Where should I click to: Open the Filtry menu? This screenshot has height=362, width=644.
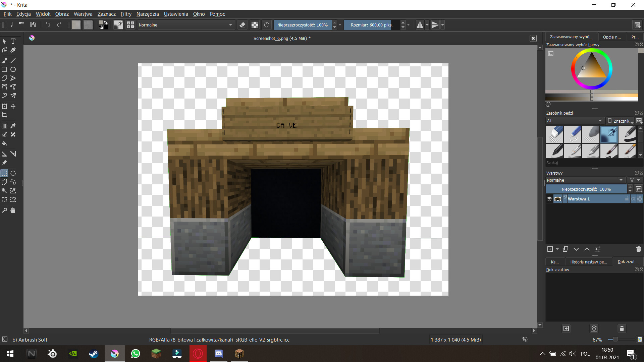[x=126, y=14]
